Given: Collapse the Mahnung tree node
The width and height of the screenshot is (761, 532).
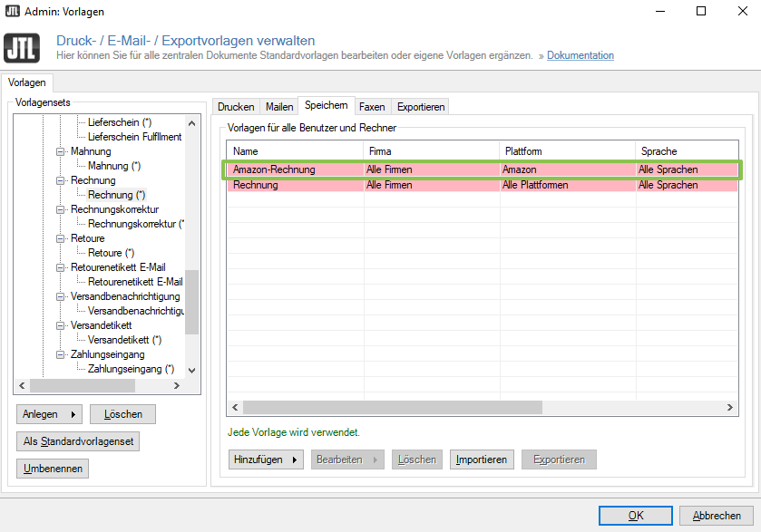Looking at the screenshot, I should pyautogui.click(x=61, y=151).
